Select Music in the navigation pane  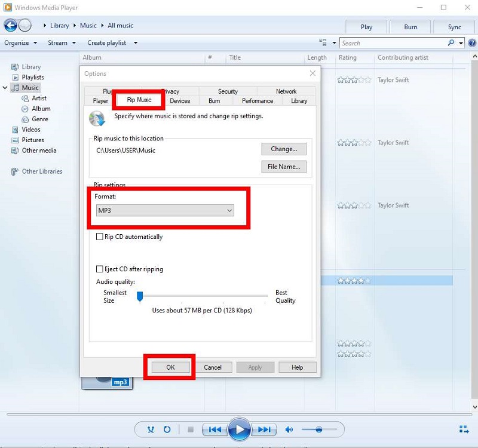pos(25,88)
